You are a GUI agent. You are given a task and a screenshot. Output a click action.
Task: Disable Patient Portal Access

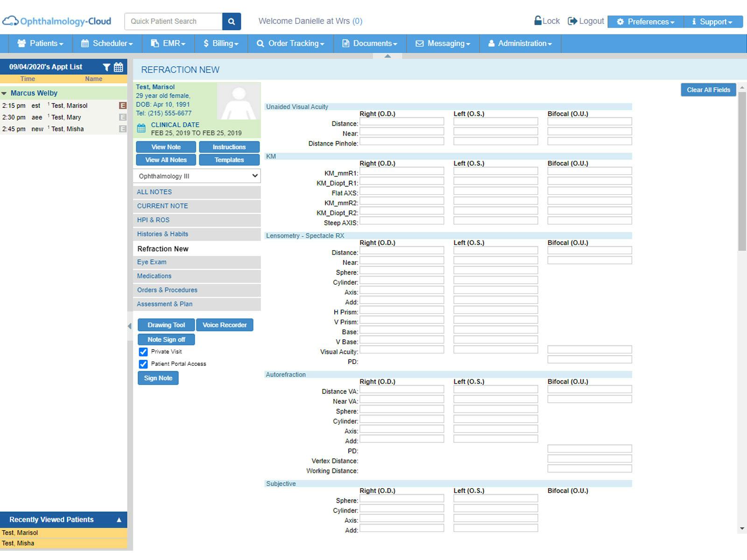(x=143, y=364)
